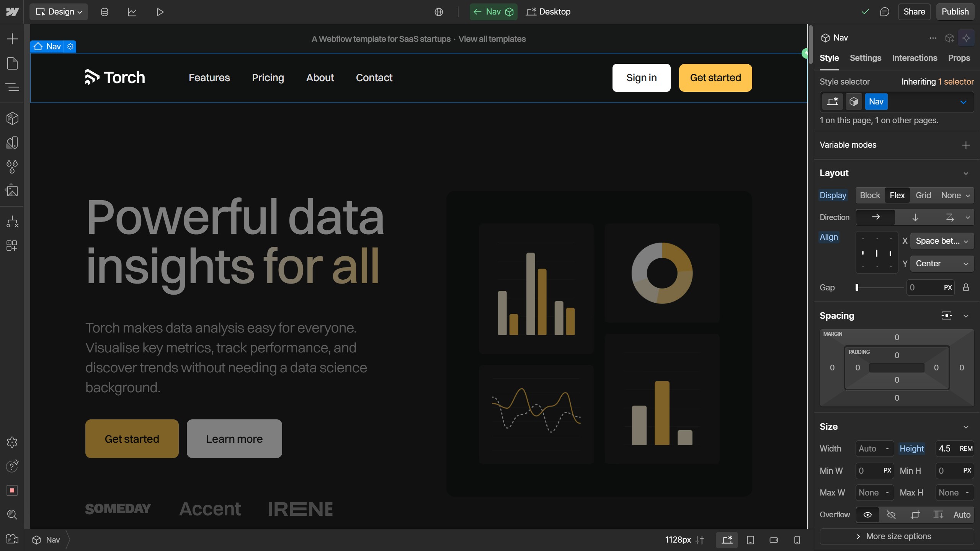Switch to the Interactions tab

tap(914, 58)
